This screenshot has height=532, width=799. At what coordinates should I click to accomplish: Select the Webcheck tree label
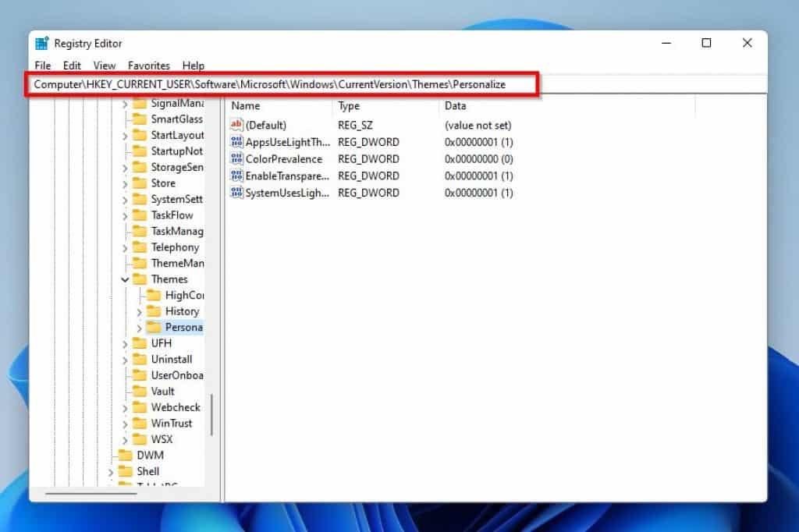(176, 407)
